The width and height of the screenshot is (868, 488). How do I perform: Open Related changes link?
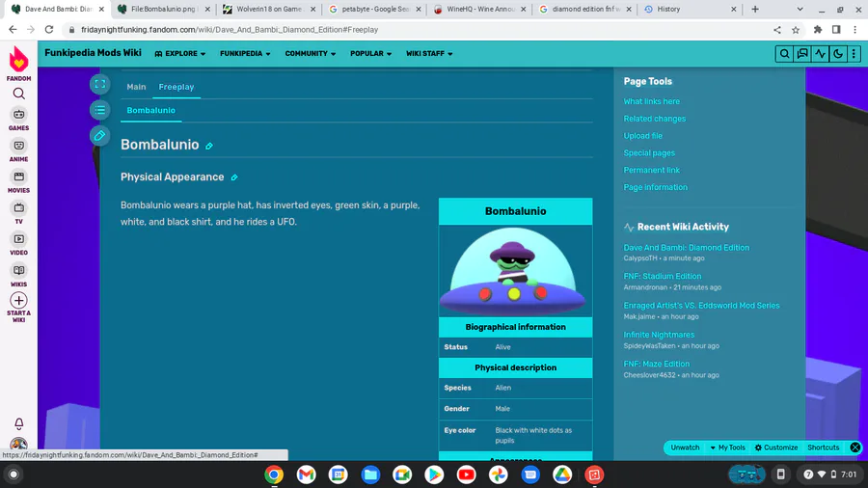tap(654, 119)
